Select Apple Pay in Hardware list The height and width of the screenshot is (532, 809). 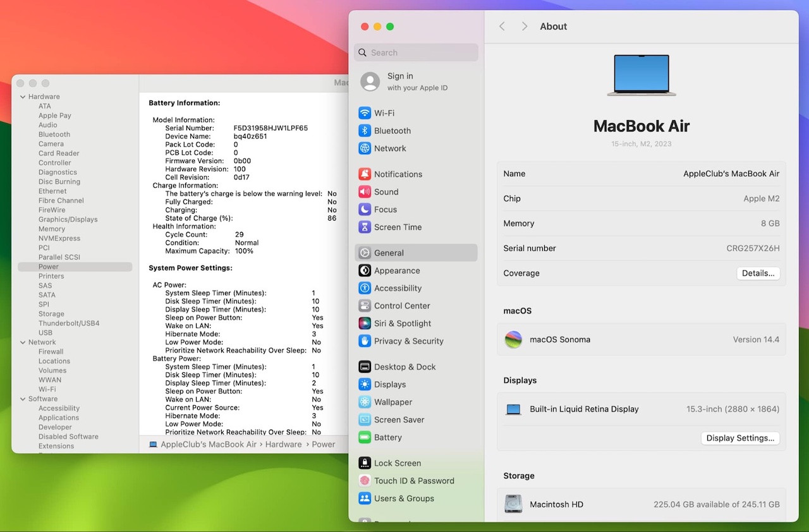tap(55, 116)
